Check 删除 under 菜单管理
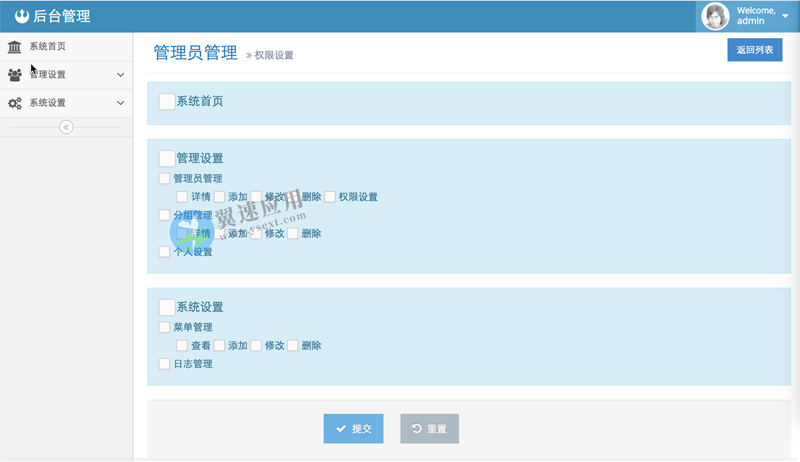The image size is (800, 462). [x=292, y=346]
